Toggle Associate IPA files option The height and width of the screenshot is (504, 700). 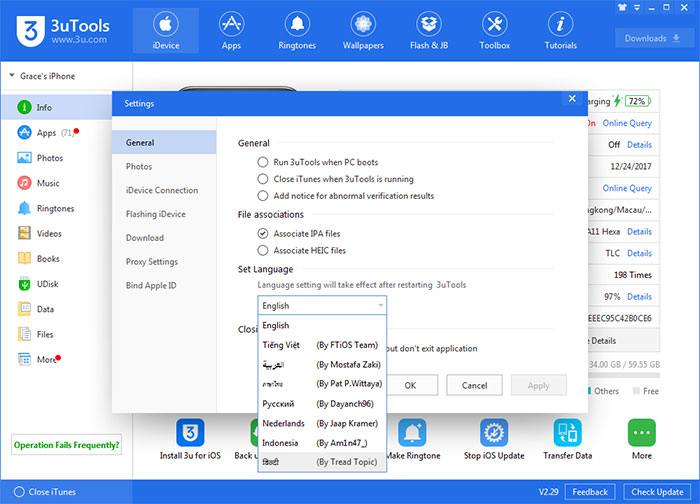(x=263, y=233)
